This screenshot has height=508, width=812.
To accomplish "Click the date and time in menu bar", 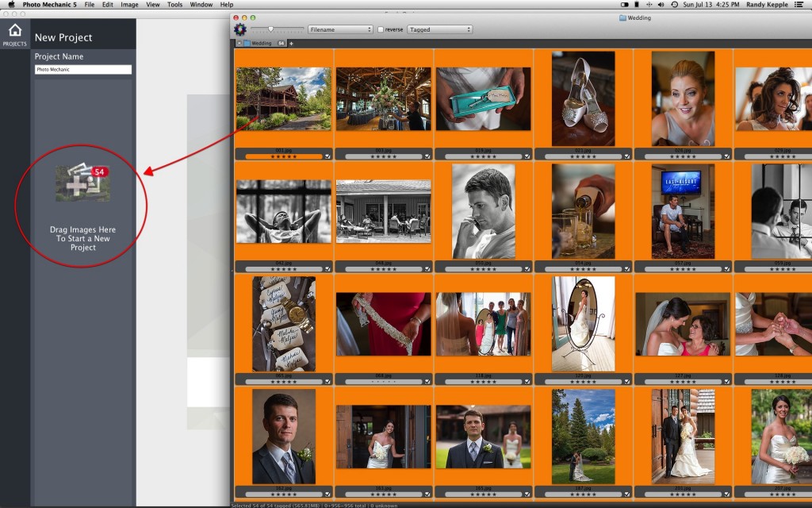I will click(x=711, y=5).
